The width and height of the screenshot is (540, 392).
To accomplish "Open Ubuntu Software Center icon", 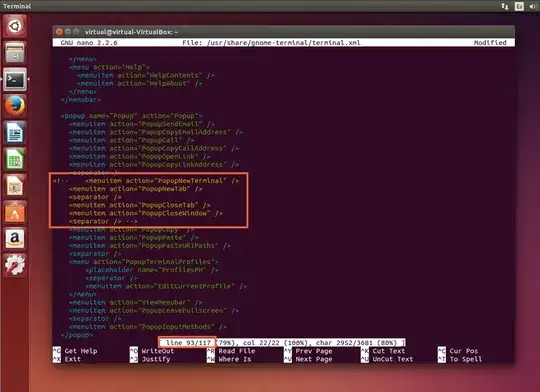I will 14,212.
